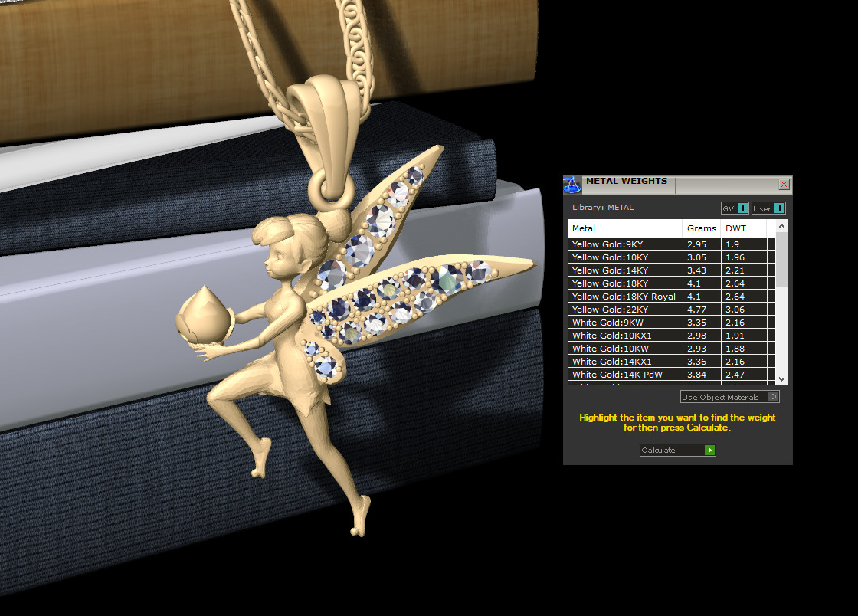Click the metal list scrollbar thumb
Screen dimensions: 858x616
781,260
